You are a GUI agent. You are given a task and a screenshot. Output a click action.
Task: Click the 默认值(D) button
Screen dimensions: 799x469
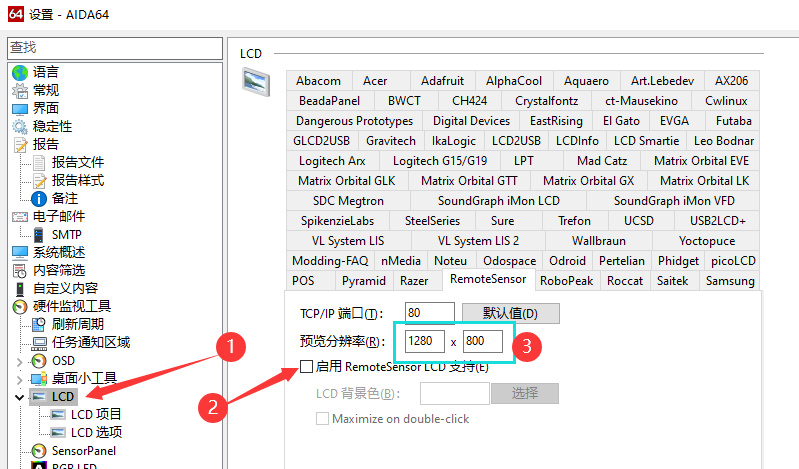tap(511, 313)
